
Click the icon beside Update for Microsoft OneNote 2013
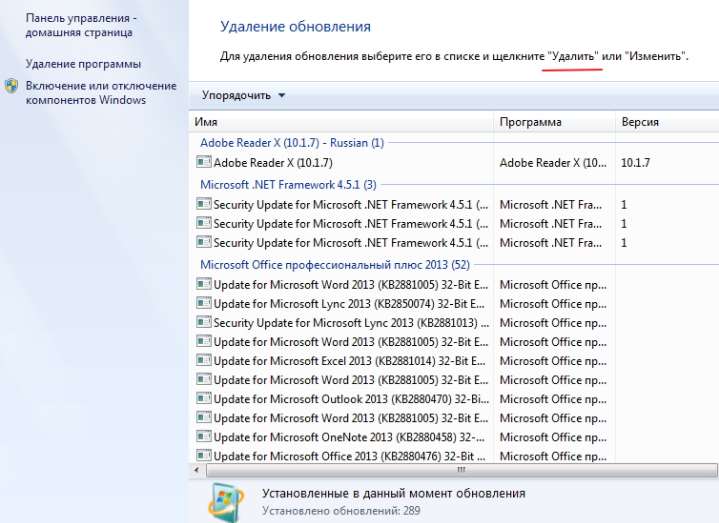(204, 437)
